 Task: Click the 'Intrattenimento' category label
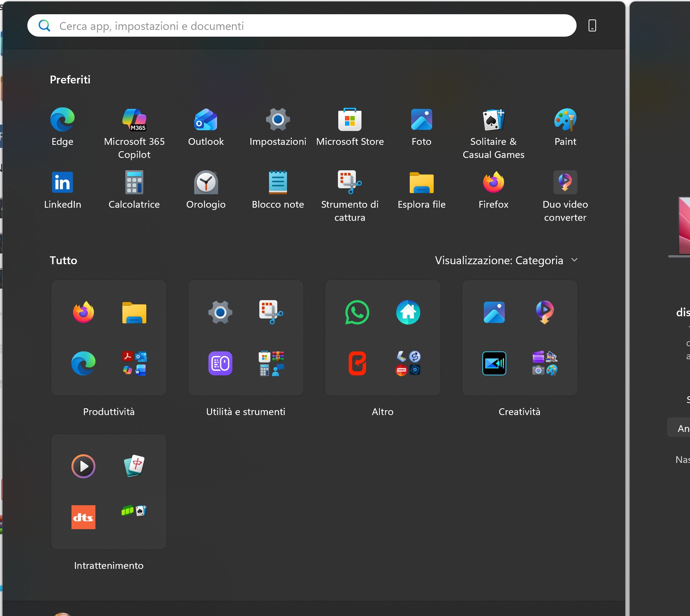[x=109, y=565]
